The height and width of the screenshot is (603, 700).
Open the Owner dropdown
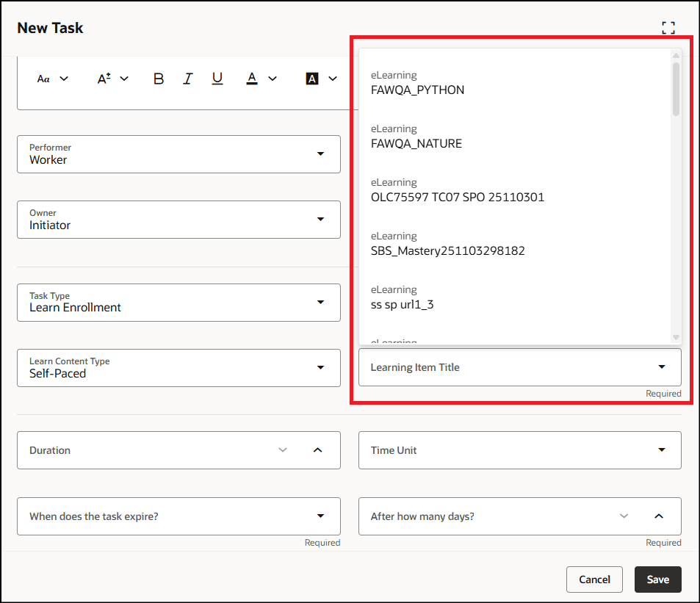coord(321,220)
